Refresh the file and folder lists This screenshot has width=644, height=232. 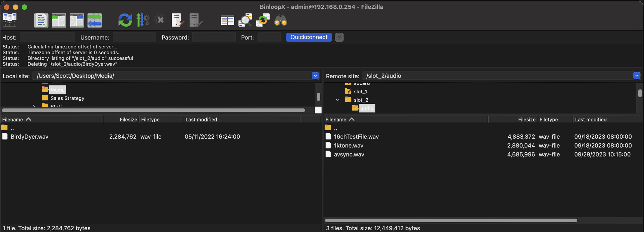coord(125,20)
